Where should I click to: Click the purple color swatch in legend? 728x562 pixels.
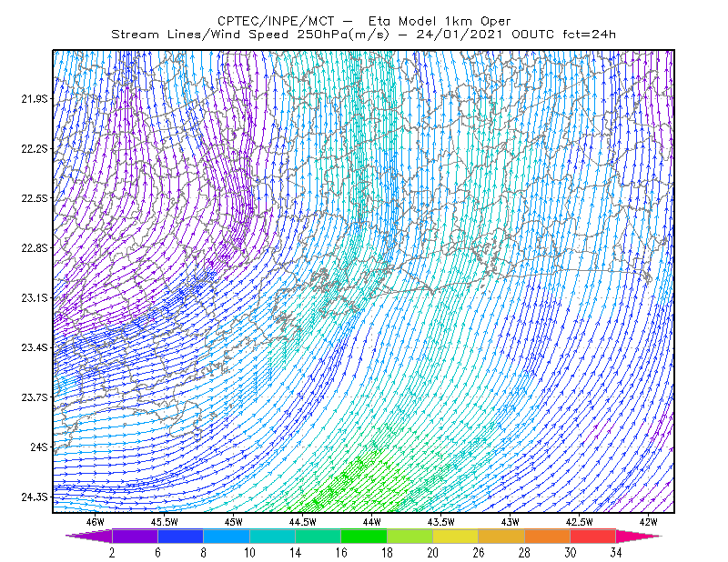[135, 536]
